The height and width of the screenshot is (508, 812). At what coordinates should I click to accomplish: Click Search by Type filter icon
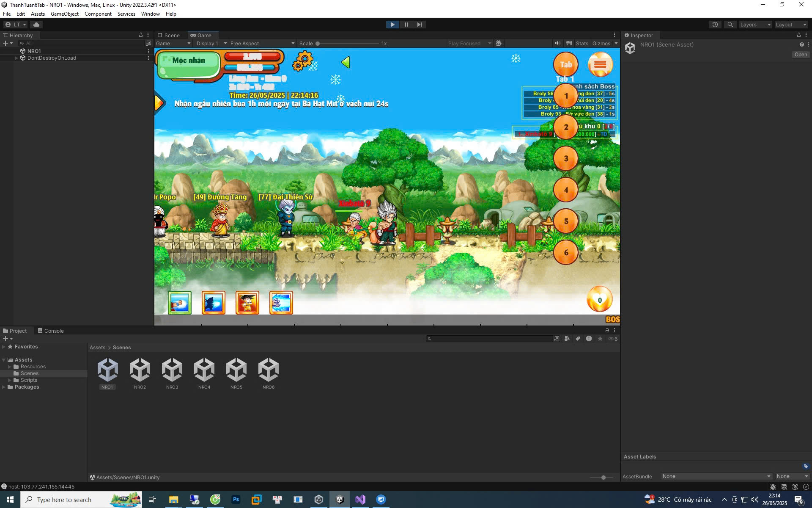pos(567,339)
